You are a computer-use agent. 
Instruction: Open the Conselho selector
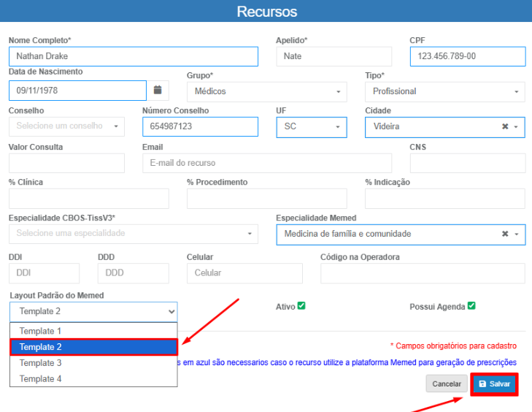66,126
